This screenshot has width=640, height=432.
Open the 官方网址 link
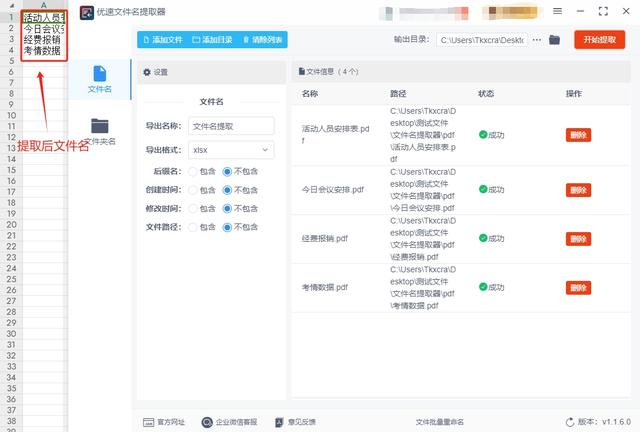click(164, 422)
